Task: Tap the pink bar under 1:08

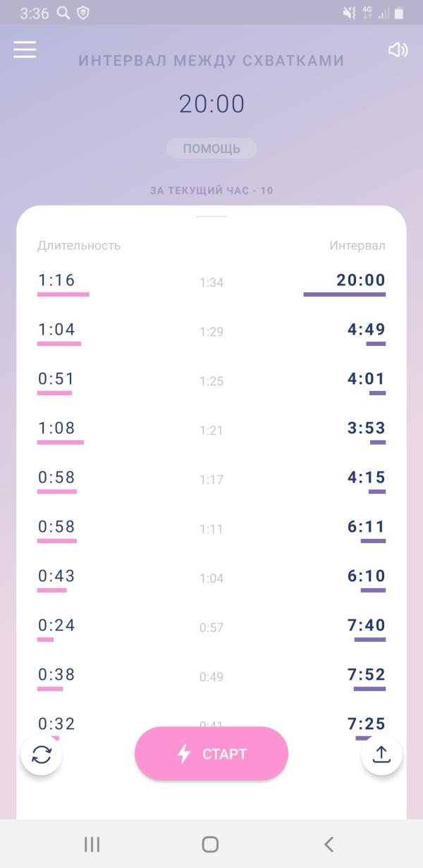Action: pos(61,442)
